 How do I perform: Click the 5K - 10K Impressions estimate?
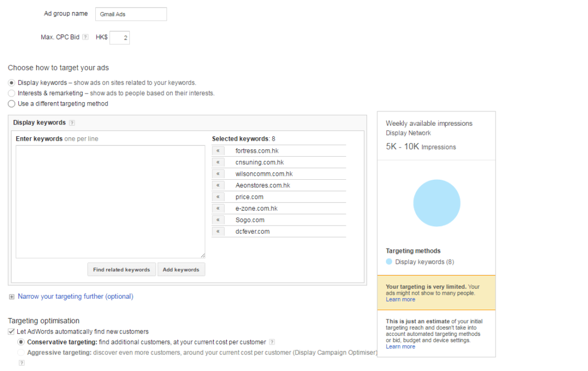click(421, 146)
